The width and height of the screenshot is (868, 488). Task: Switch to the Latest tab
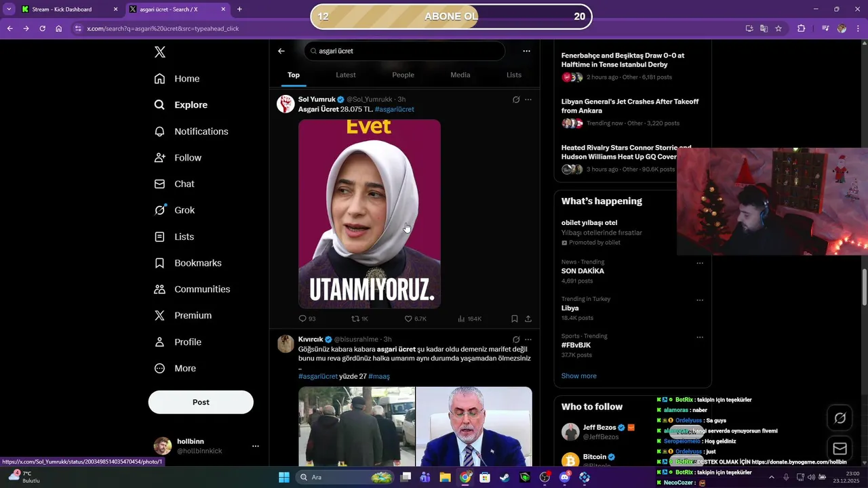tap(346, 75)
